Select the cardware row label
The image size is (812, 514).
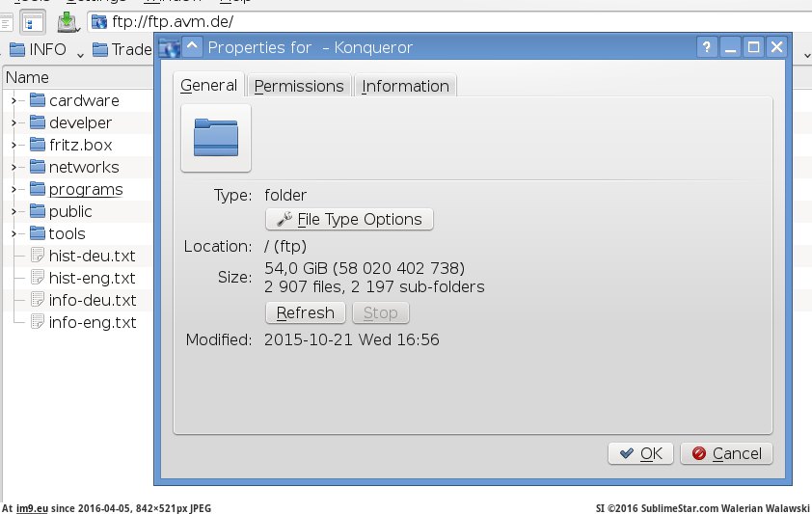pos(84,100)
